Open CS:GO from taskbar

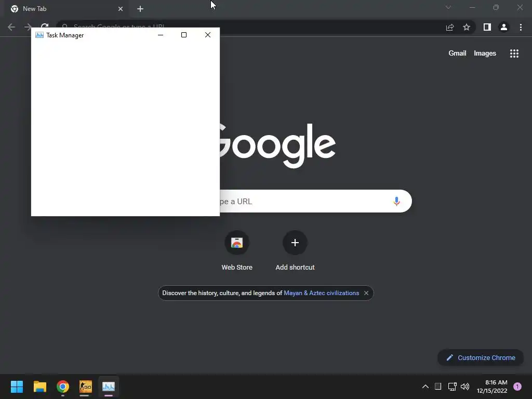tap(86, 387)
